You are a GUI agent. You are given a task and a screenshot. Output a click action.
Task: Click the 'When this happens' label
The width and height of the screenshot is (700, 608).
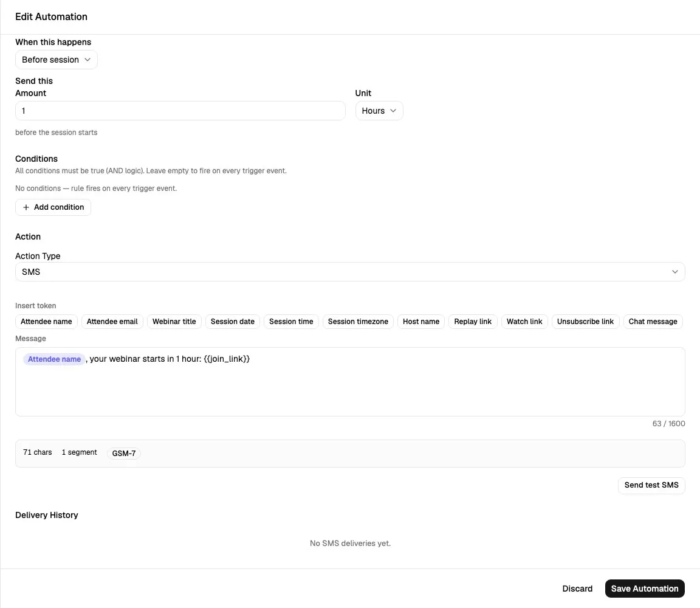point(53,43)
